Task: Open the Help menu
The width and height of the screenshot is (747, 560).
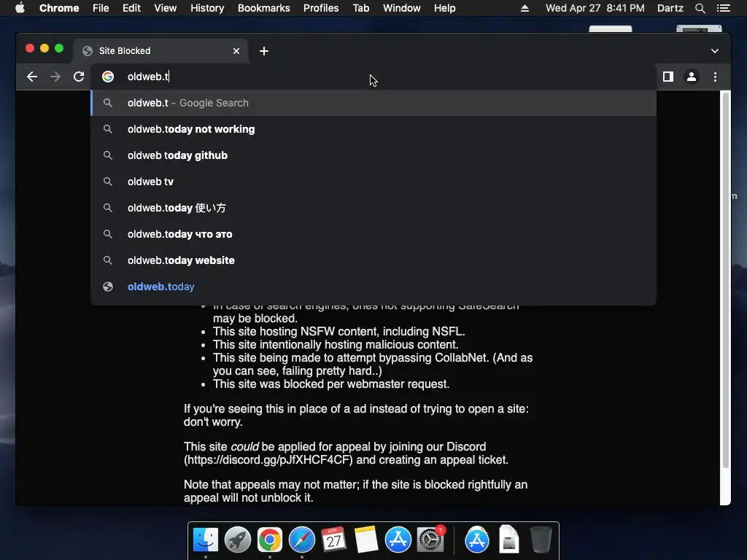Action: tap(444, 8)
